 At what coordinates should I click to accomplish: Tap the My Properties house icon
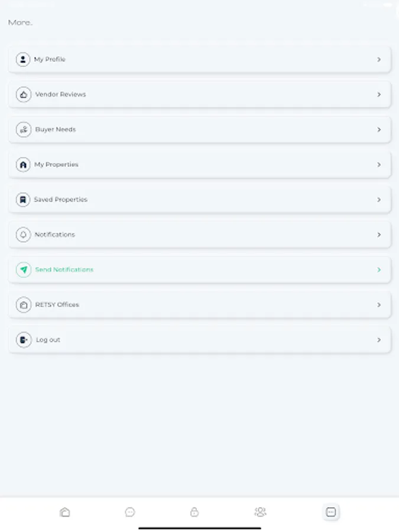tap(23, 165)
